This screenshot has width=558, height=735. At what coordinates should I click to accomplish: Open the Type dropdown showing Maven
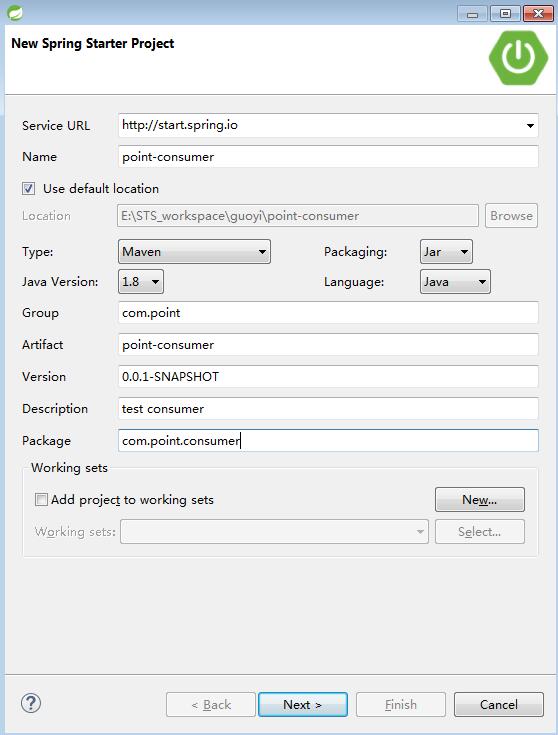[194, 252]
